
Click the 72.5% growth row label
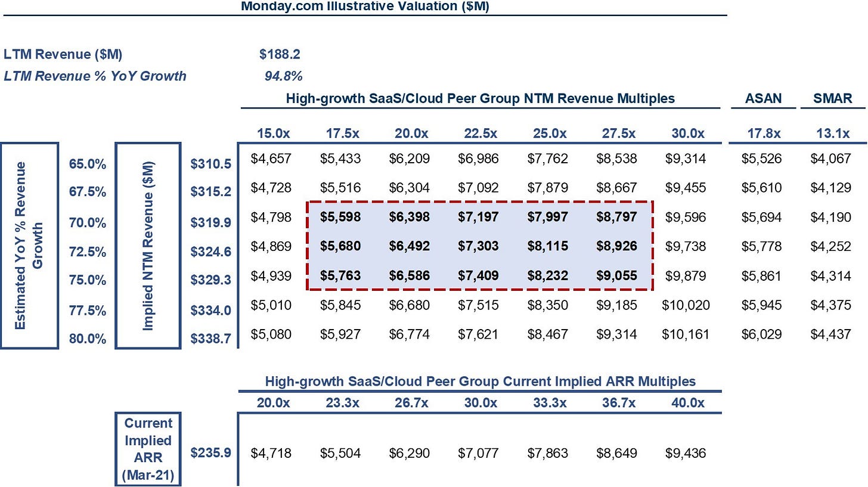(88, 252)
